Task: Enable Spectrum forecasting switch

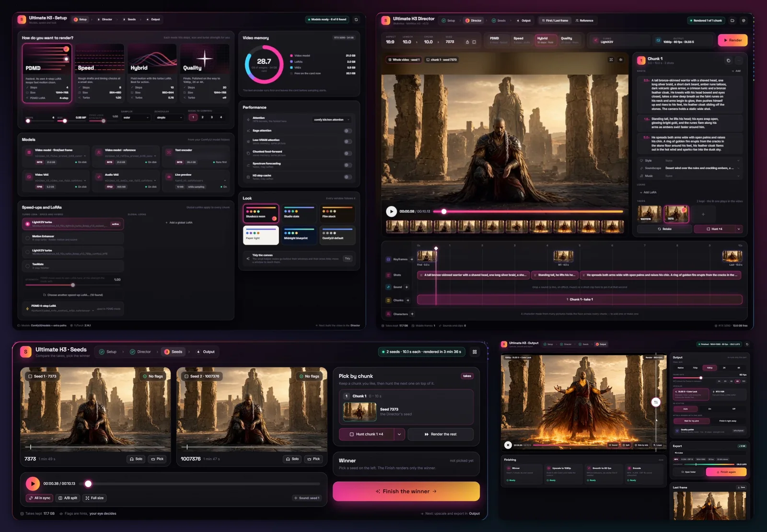Action: pyautogui.click(x=348, y=165)
